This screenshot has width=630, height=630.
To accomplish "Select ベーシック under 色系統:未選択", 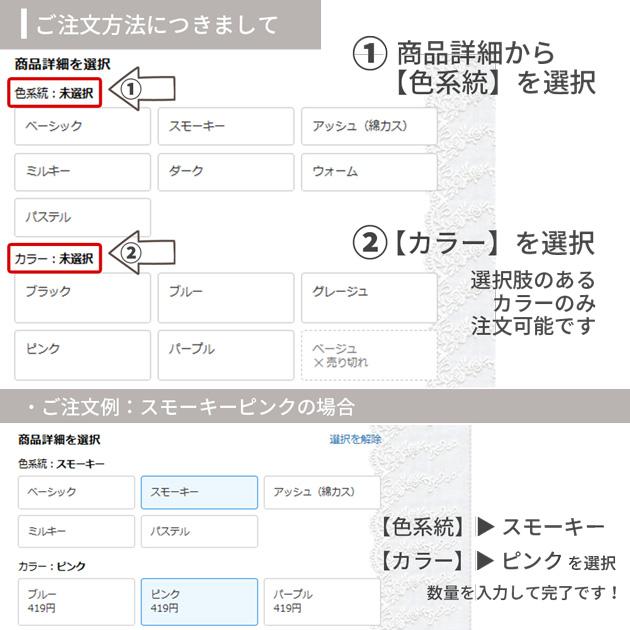I will coord(82,126).
